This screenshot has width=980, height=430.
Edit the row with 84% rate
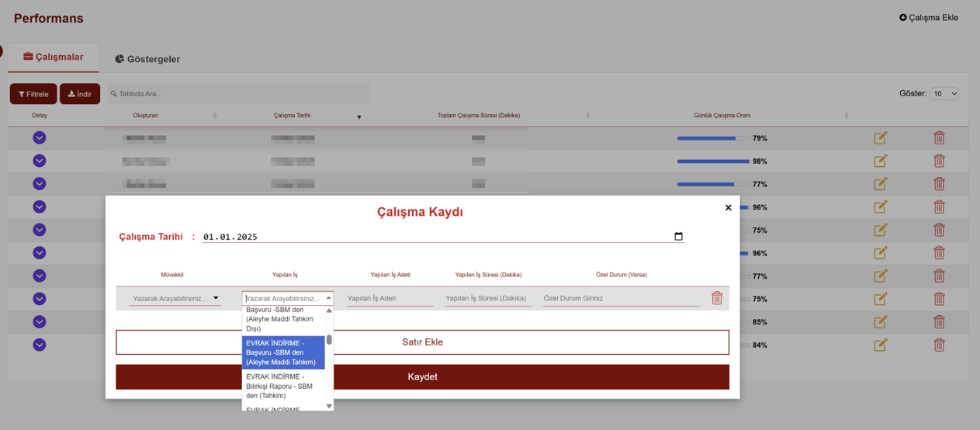pos(881,345)
